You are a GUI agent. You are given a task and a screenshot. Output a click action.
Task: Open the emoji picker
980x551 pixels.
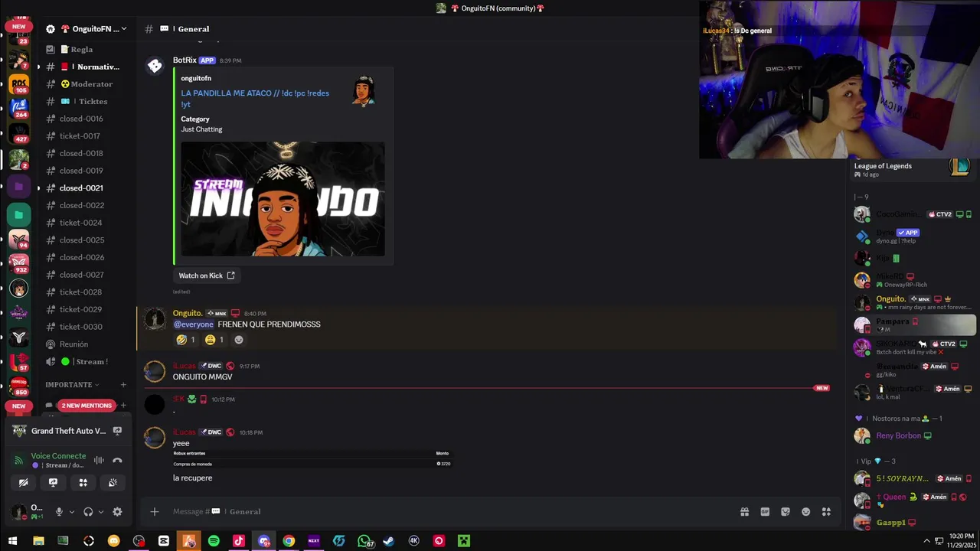tap(806, 512)
